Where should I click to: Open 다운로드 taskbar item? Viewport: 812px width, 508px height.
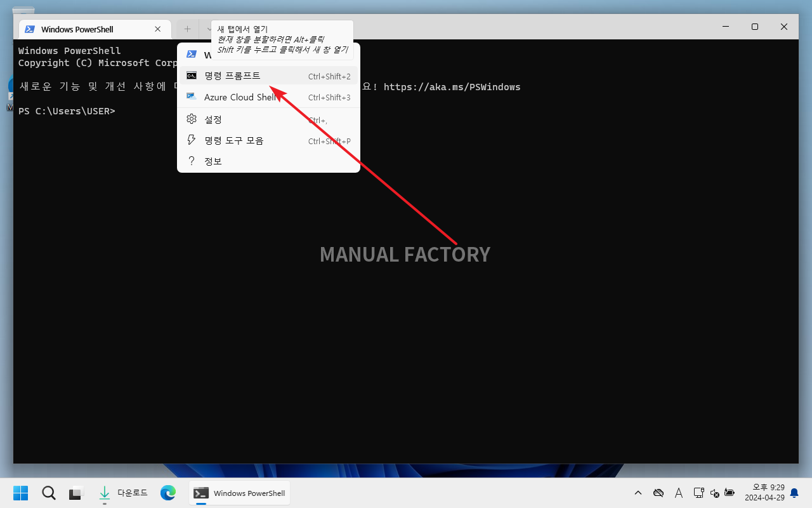(123, 493)
